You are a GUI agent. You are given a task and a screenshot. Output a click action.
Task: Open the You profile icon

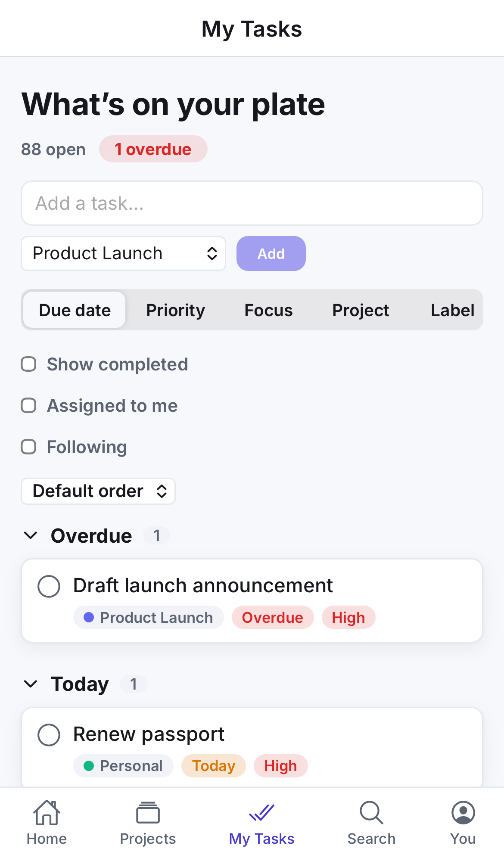(x=463, y=813)
